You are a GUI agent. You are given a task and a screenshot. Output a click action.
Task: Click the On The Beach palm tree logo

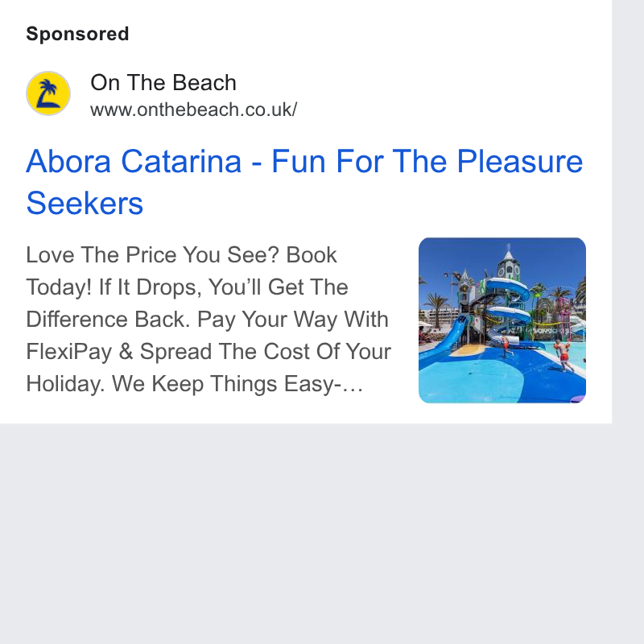(x=48, y=93)
